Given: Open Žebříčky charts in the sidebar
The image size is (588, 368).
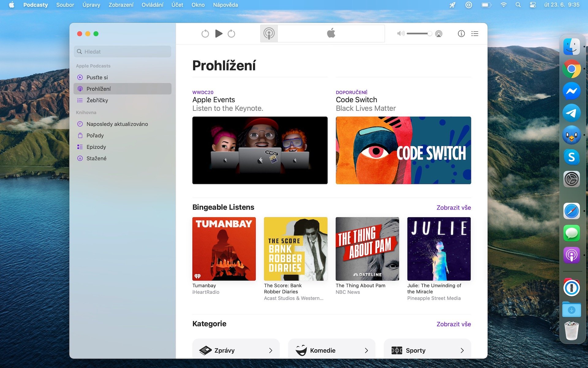Looking at the screenshot, I should (123, 100).
